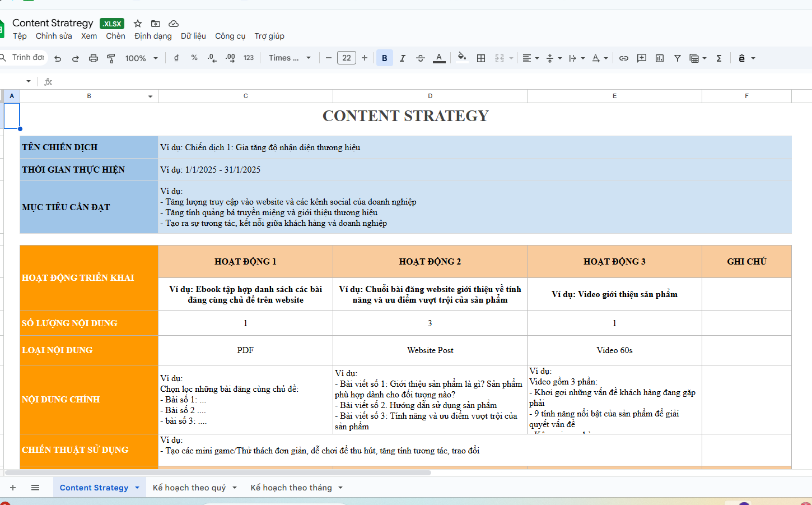Star the document
This screenshot has width=812, height=505.
pos(138,24)
